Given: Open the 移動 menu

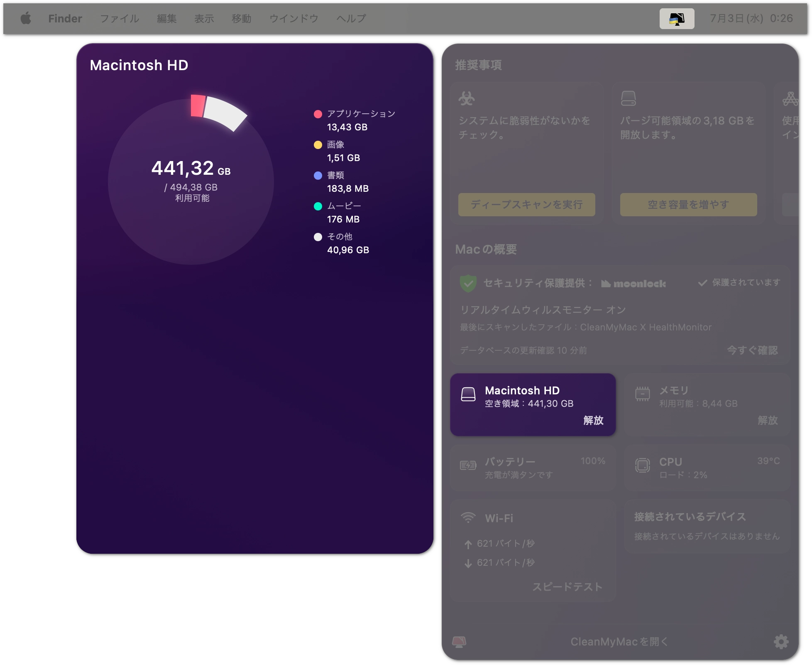Looking at the screenshot, I should click(x=242, y=19).
